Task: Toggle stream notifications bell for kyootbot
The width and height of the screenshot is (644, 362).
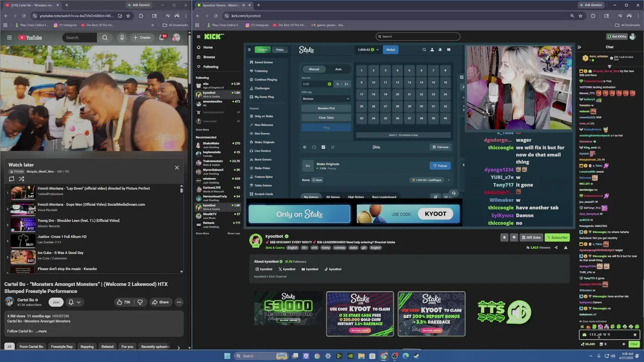Action: 504,237
